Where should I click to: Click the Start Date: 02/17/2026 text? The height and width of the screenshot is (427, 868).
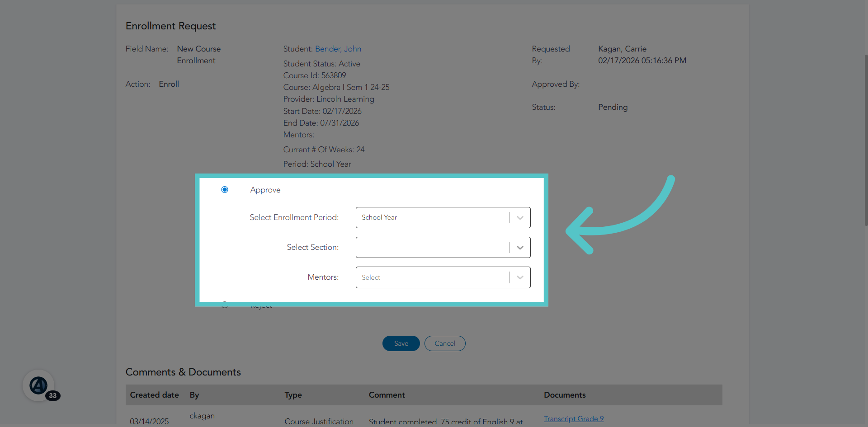pos(322,111)
